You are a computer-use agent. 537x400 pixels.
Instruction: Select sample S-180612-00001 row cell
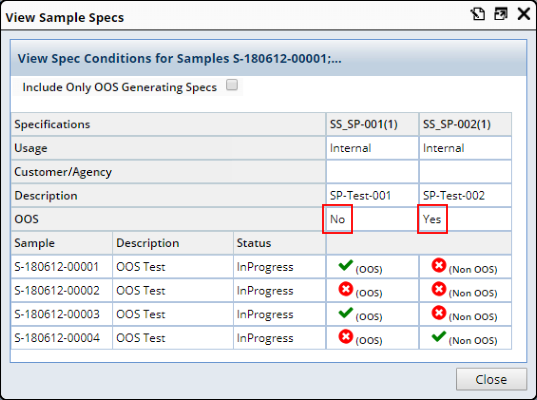(62, 266)
